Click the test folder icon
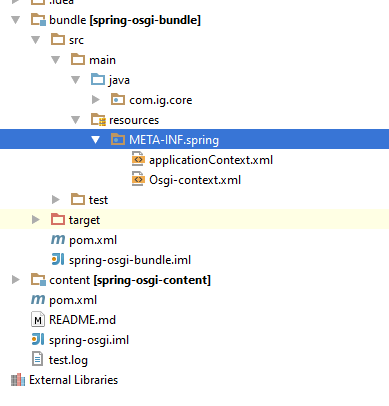389x406 pixels. (78, 199)
